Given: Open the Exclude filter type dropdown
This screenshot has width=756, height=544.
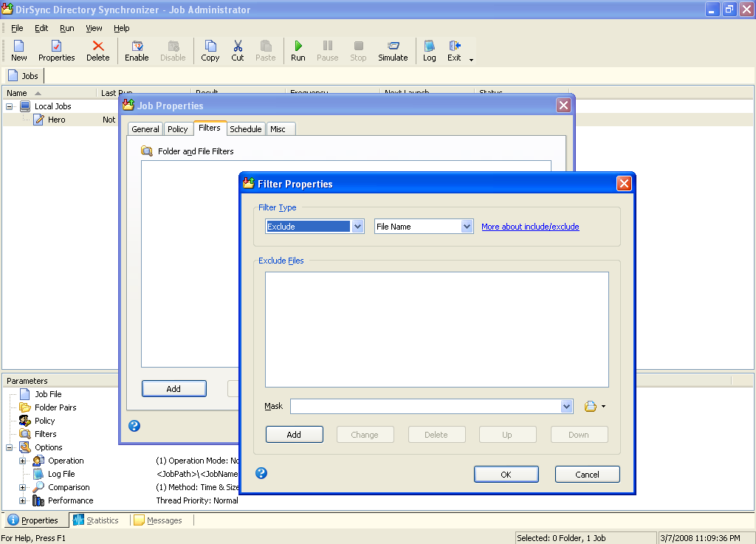Looking at the screenshot, I should tap(357, 227).
